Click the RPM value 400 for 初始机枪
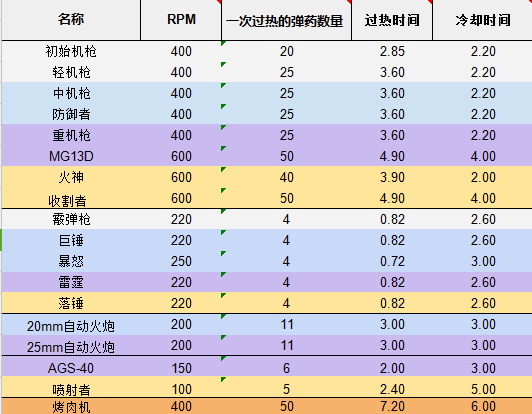The height and width of the screenshot is (414, 532). pyautogui.click(x=181, y=51)
